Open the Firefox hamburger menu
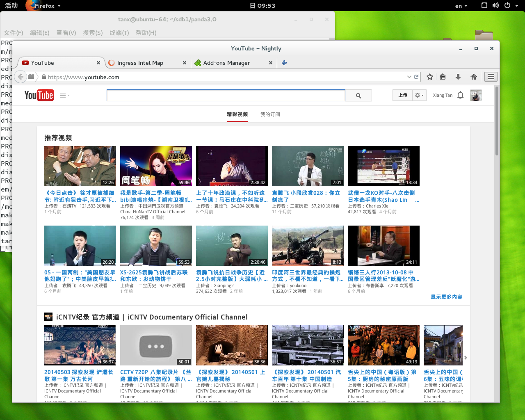 click(x=491, y=77)
